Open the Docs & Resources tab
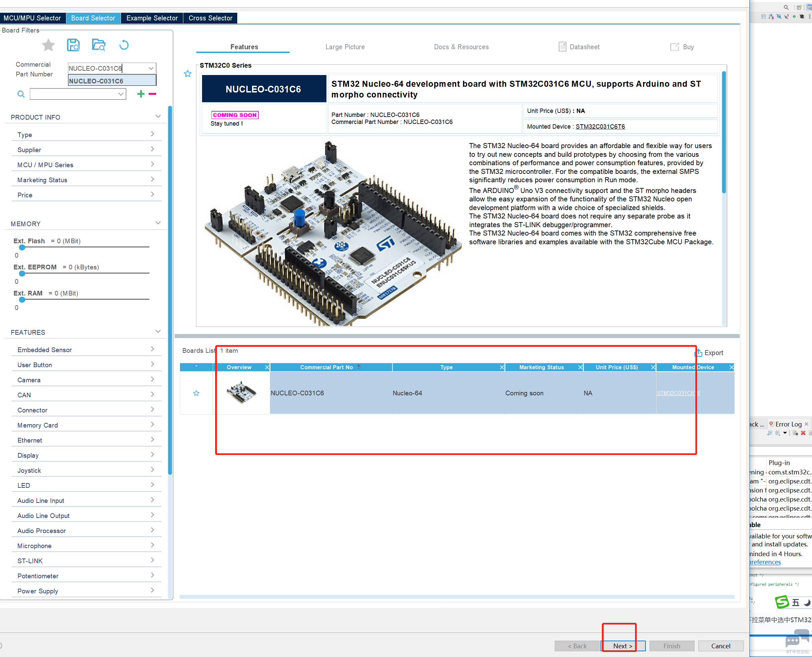 tap(461, 47)
